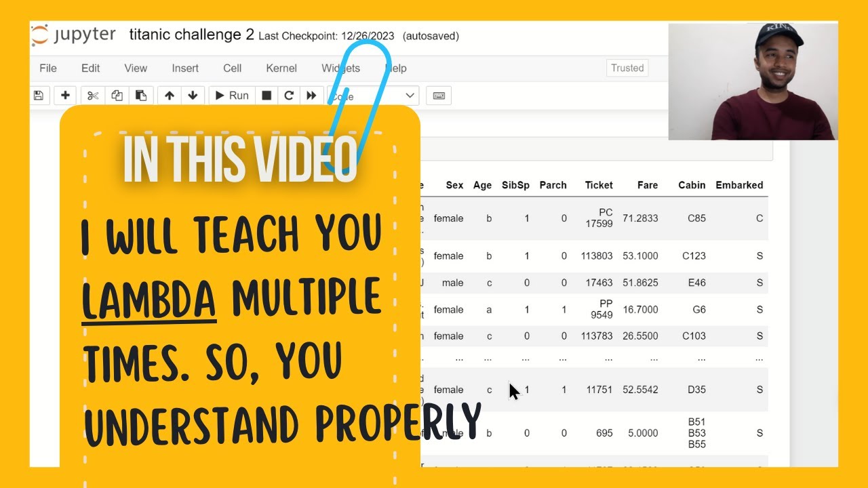Save the notebook with the floppy disk icon
This screenshot has height=488, width=868.
click(x=39, y=96)
